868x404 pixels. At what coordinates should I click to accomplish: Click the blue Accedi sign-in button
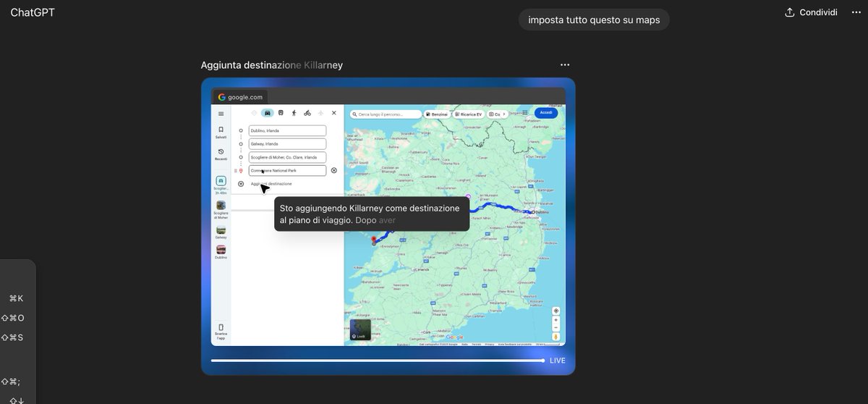coord(546,113)
